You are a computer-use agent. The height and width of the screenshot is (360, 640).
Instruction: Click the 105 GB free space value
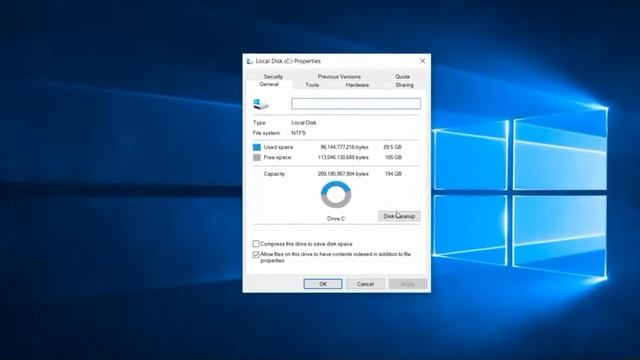coord(393,157)
